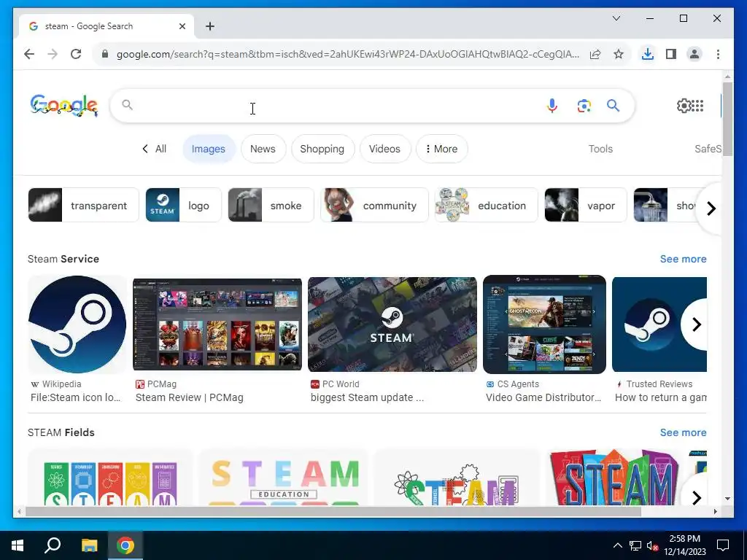Open Google quick settings gear
Image resolution: width=747 pixels, height=560 pixels.
tap(684, 106)
